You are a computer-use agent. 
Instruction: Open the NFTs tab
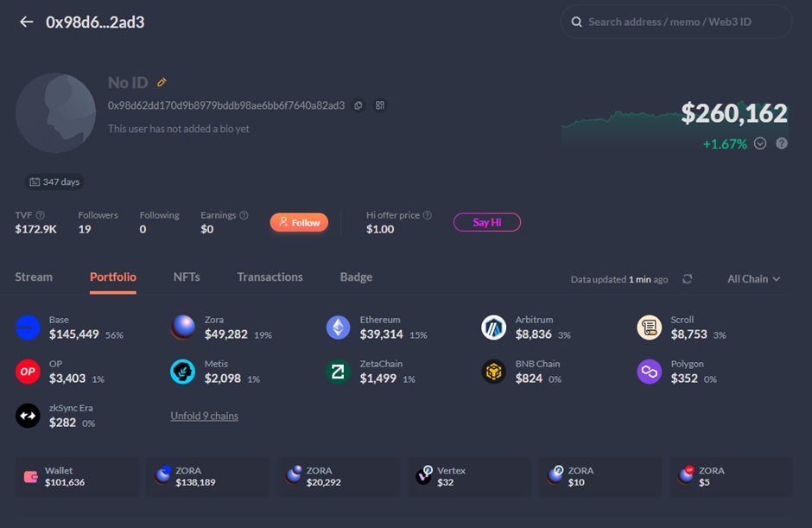[x=187, y=277]
